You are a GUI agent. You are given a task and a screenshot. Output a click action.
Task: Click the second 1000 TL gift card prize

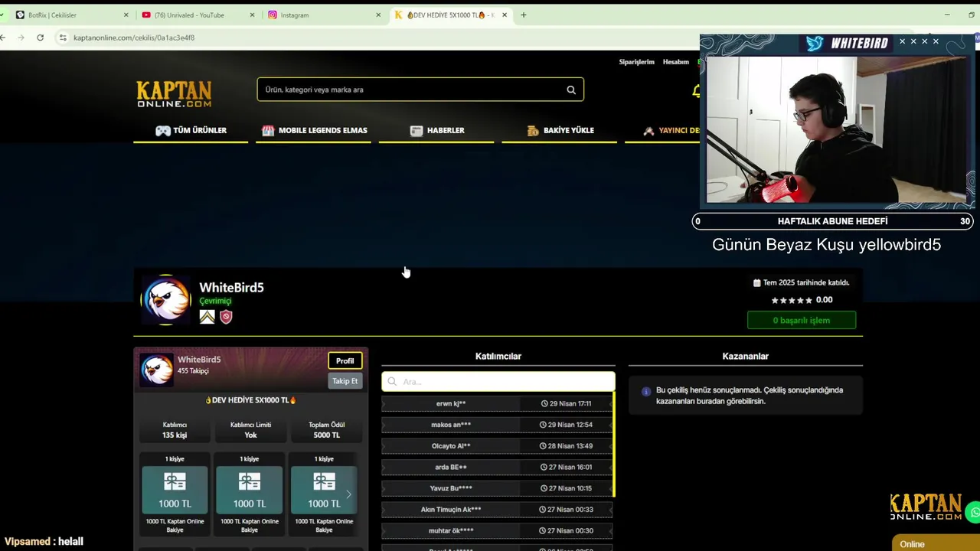tap(250, 490)
